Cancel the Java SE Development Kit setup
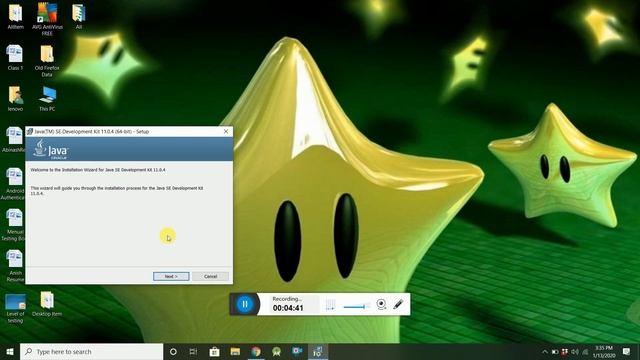Image resolution: width=640 pixels, height=360 pixels. tap(210, 276)
